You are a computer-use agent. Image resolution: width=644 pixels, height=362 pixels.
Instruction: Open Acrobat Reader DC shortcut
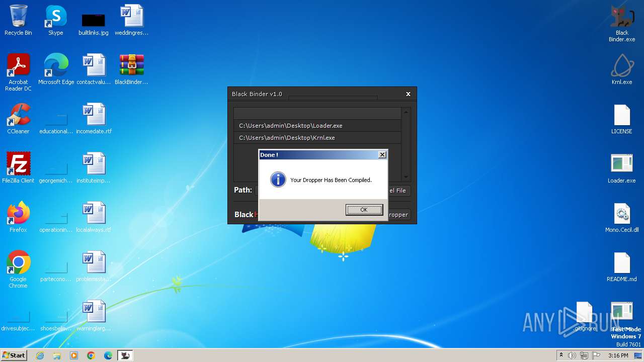pos(18,72)
